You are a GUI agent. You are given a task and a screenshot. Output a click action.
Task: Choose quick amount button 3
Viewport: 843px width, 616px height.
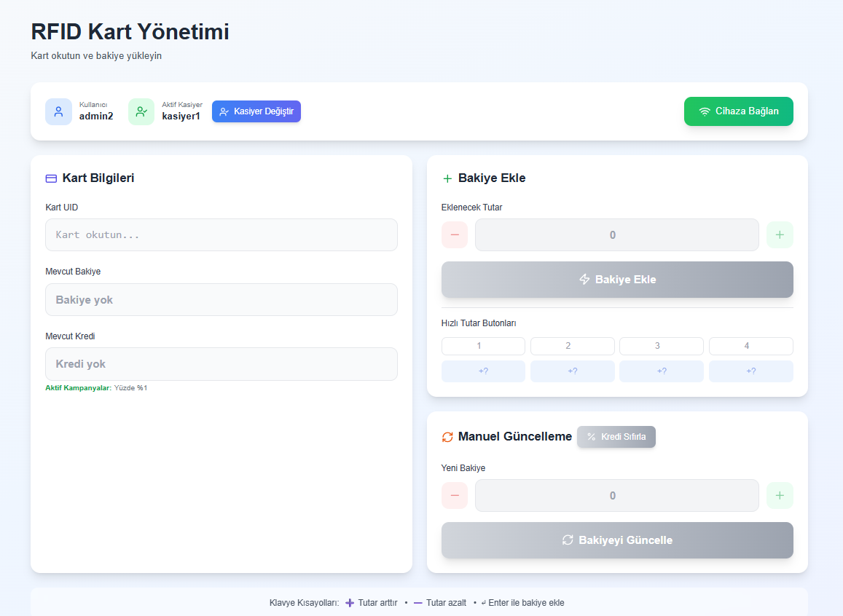(661, 346)
